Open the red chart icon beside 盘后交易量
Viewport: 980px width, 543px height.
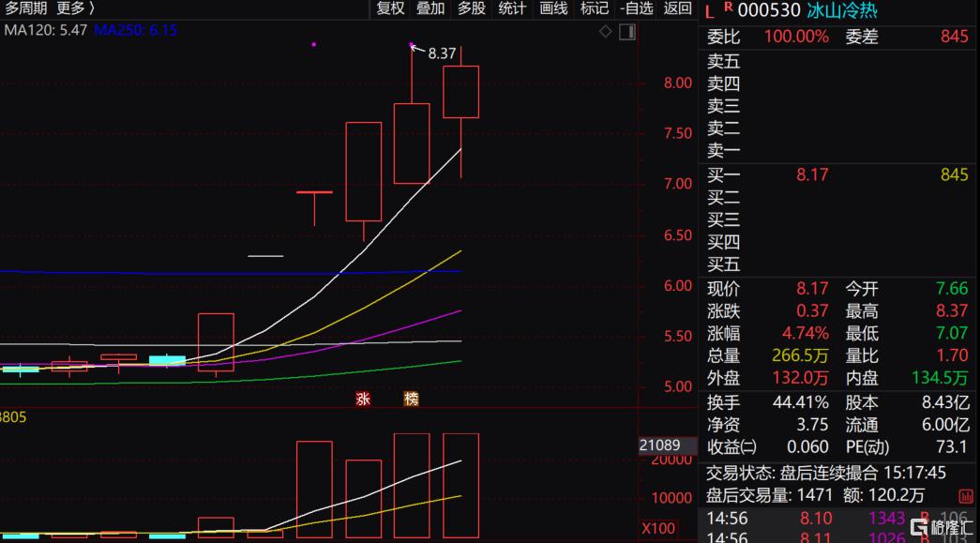click(x=966, y=496)
